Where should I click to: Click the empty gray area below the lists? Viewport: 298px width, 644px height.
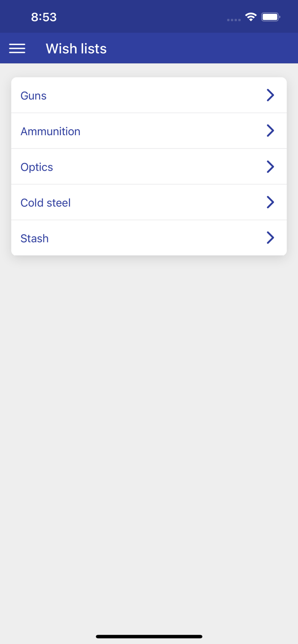pos(149,429)
